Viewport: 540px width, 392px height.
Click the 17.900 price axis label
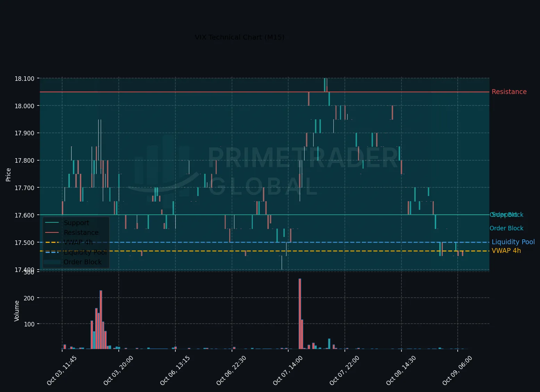point(24,133)
